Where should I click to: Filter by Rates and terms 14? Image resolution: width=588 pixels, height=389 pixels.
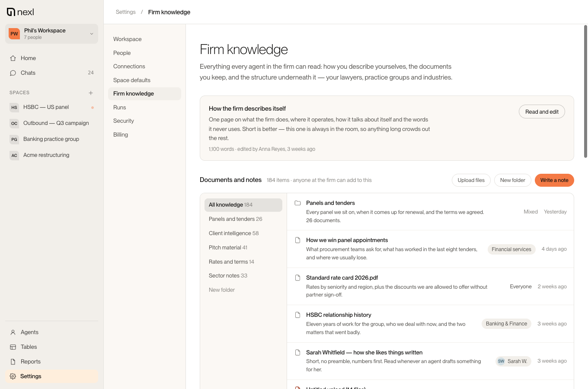tap(243, 262)
